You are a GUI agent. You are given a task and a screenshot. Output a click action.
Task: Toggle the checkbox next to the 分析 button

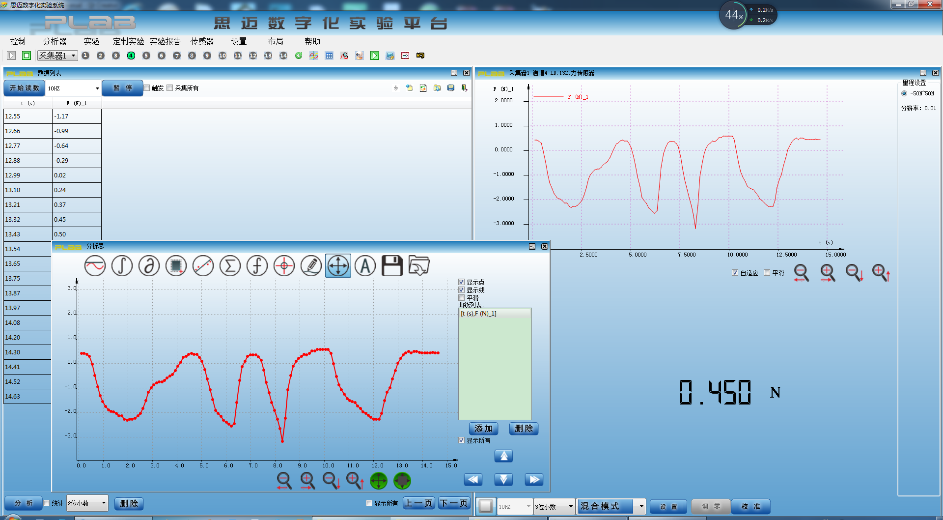47,503
